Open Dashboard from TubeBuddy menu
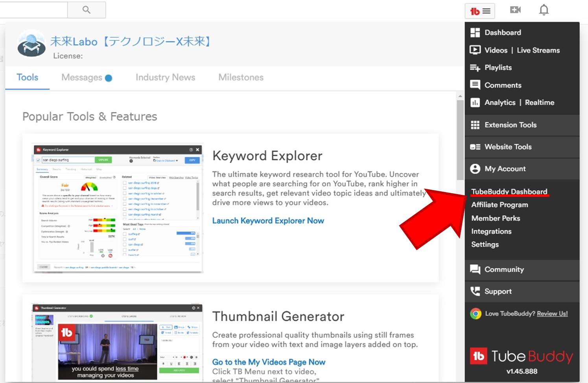588x383 pixels. tap(503, 33)
